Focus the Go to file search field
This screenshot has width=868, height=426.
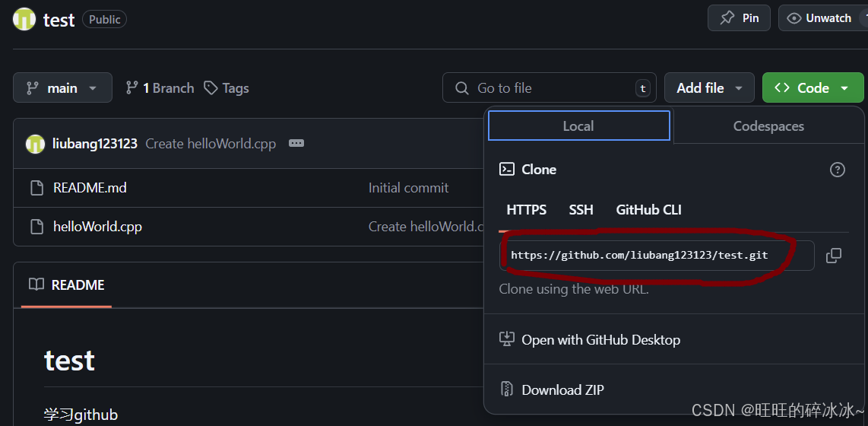coord(549,87)
